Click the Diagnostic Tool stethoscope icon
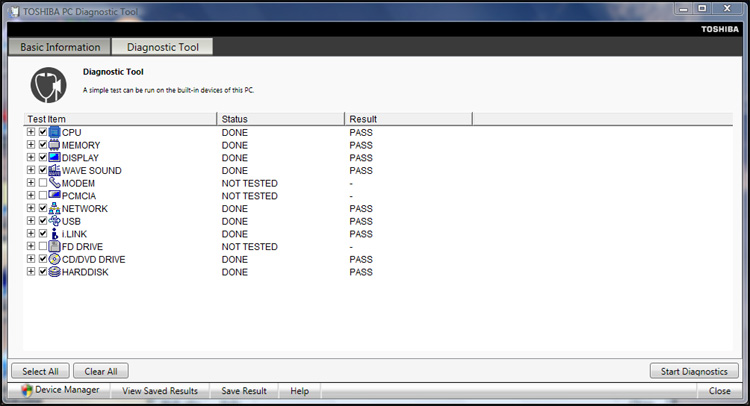This screenshot has width=750, height=406. (x=48, y=85)
